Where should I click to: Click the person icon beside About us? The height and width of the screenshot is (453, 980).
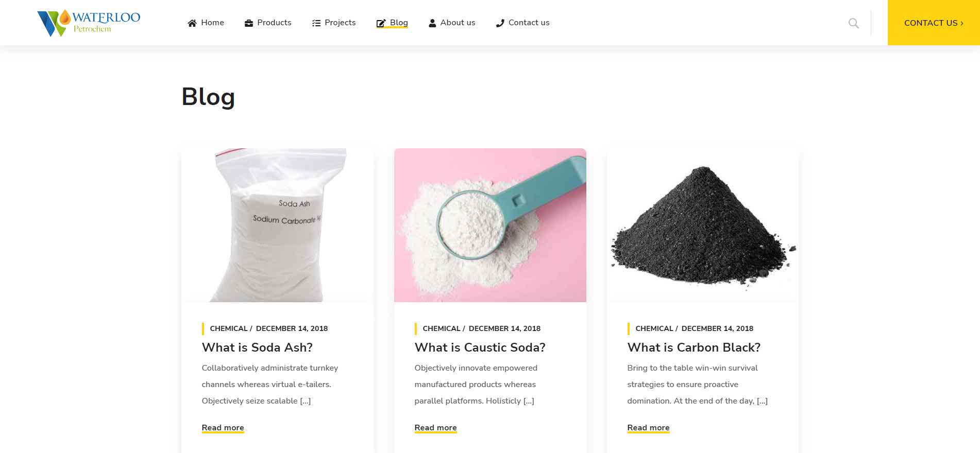click(432, 23)
